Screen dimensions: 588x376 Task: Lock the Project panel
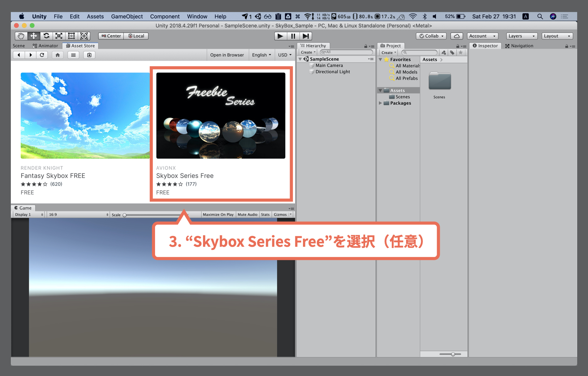[x=457, y=46]
